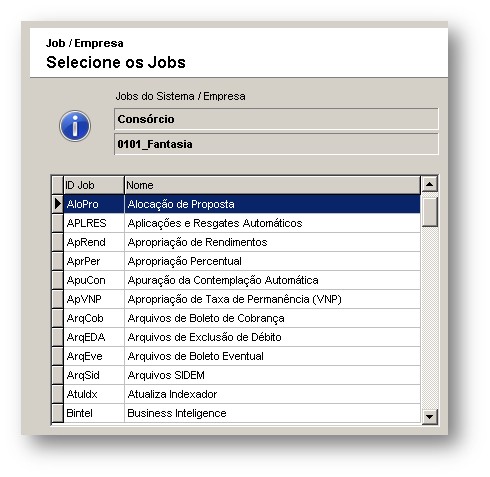Click the current row arrow indicator beside AloPro
The width and height of the screenshot is (490, 477).
coord(58,204)
